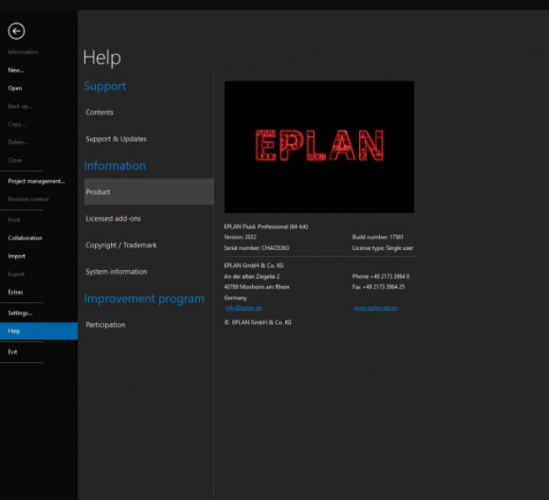Click the 40789 Monheim am Rhein text
Viewport: 549px width, 500px height.
[x=257, y=287]
